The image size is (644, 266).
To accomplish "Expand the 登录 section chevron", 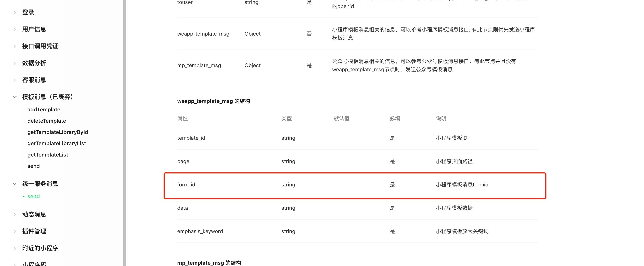I will [14, 12].
